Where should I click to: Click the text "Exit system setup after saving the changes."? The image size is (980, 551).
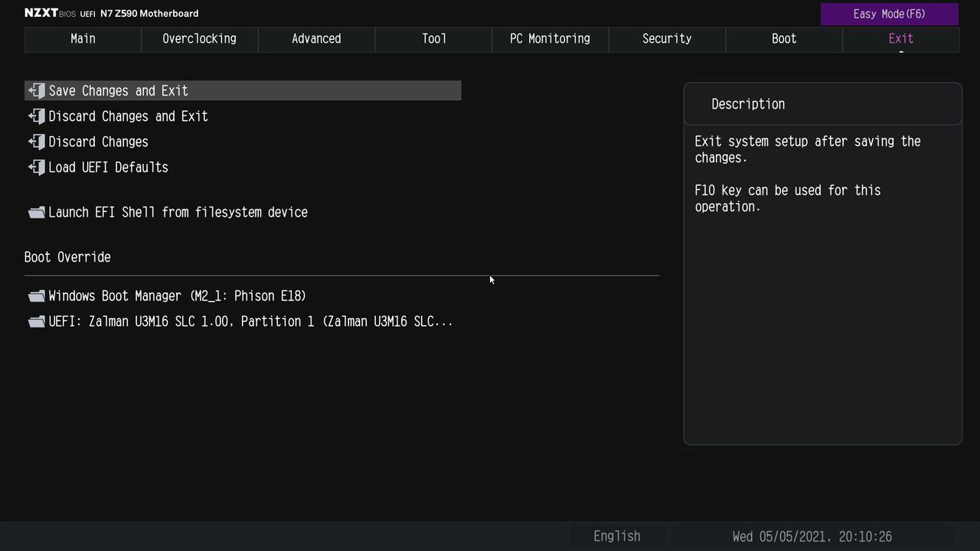pyautogui.click(x=808, y=150)
